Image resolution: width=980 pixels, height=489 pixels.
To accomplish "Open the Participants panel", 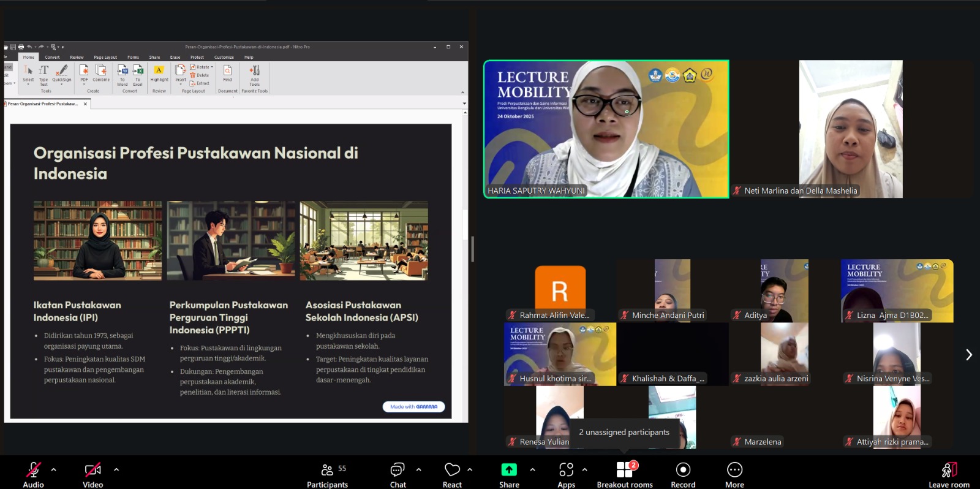I will pos(328,471).
